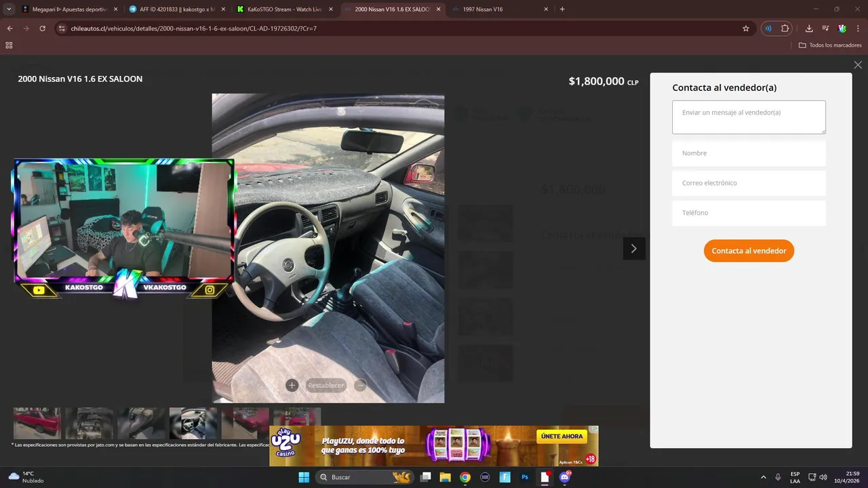Open the weather widget 14°C Nublado
This screenshot has width=868, height=488.
26,477
